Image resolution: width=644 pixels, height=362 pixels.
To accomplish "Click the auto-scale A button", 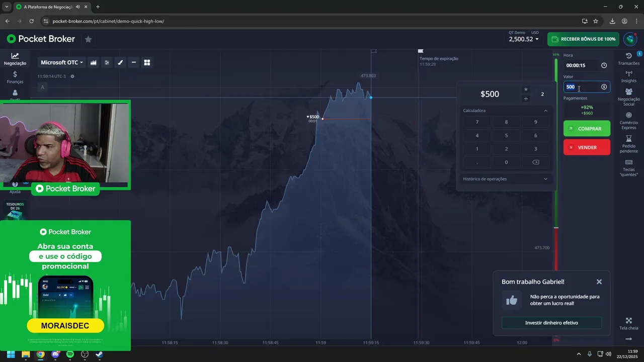I will click(x=43, y=87).
